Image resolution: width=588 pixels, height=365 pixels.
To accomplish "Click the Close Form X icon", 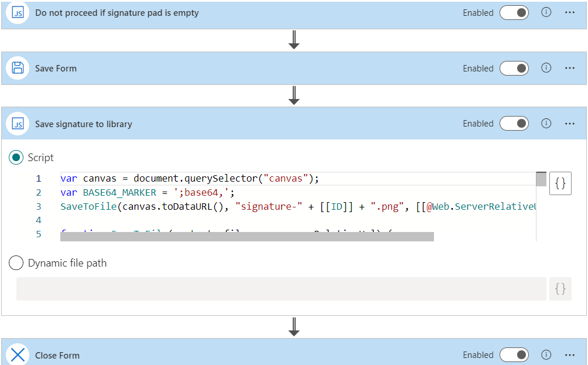I will coord(18,354).
